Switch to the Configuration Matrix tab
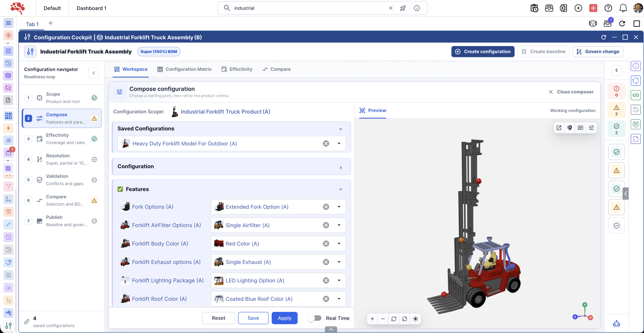 pyautogui.click(x=184, y=69)
